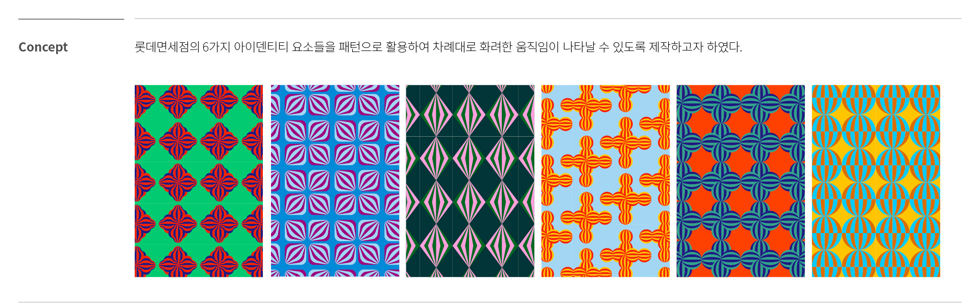Click an orange diamond gap between navy balls
The height and width of the screenshot is (306, 980).
pos(741,162)
